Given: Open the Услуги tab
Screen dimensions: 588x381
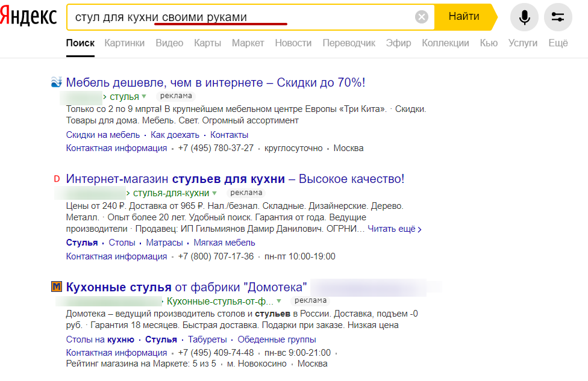Looking at the screenshot, I should (523, 43).
